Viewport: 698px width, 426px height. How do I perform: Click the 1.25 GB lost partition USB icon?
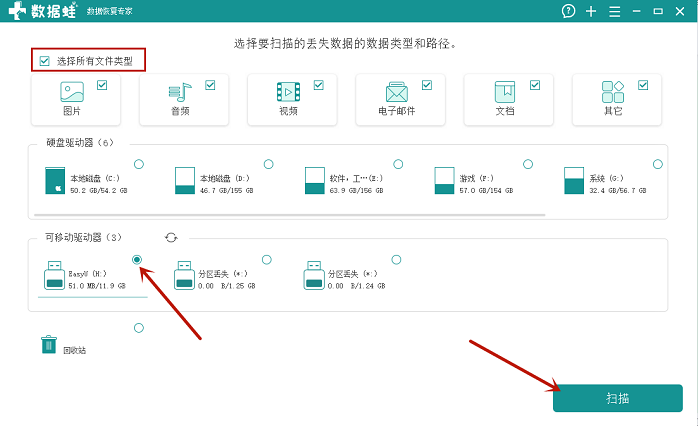coord(184,276)
